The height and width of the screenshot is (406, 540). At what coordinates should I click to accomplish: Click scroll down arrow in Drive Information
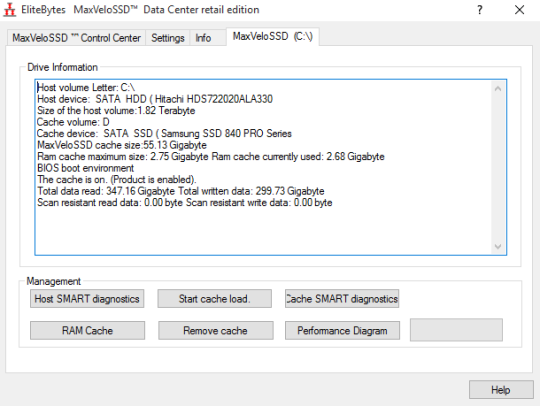[498, 246]
